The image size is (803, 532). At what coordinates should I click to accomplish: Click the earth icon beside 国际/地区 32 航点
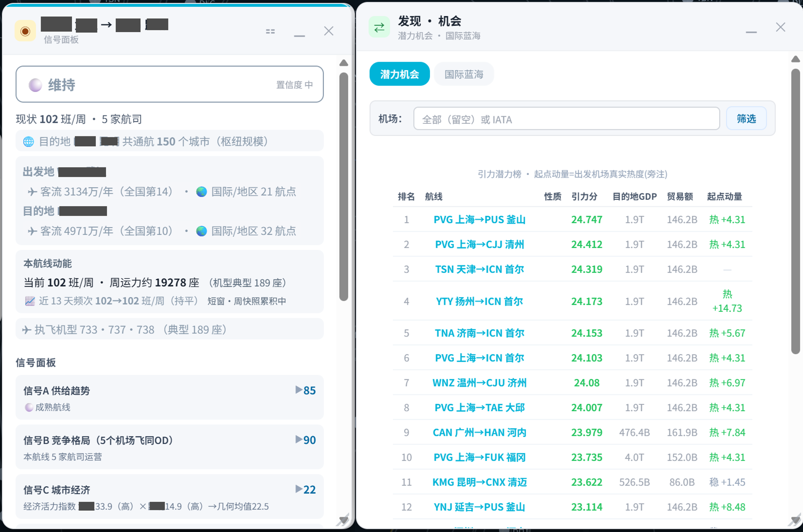pos(201,231)
